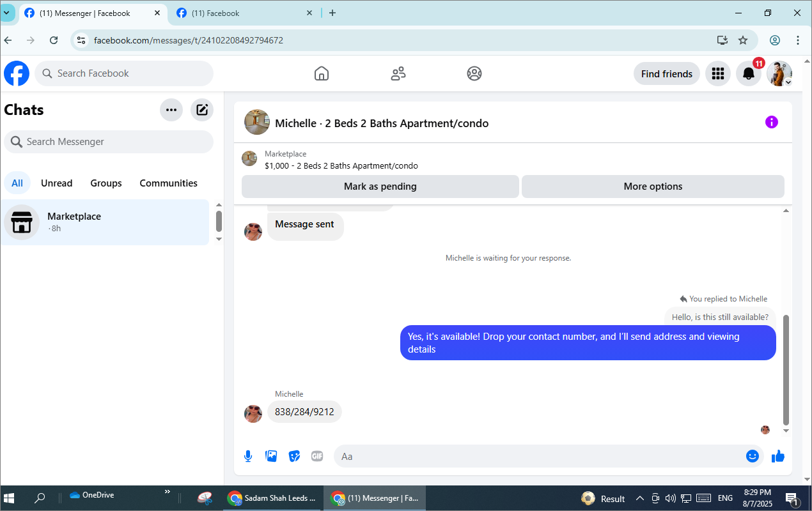Click the blue 'Yes, it's available!' message
The width and height of the screenshot is (812, 511).
pyautogui.click(x=588, y=343)
